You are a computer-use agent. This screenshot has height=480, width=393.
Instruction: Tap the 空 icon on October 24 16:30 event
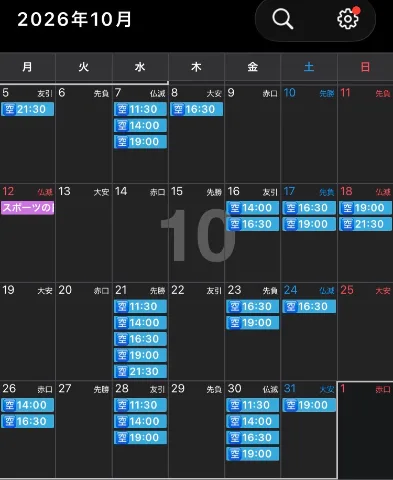[x=291, y=307]
